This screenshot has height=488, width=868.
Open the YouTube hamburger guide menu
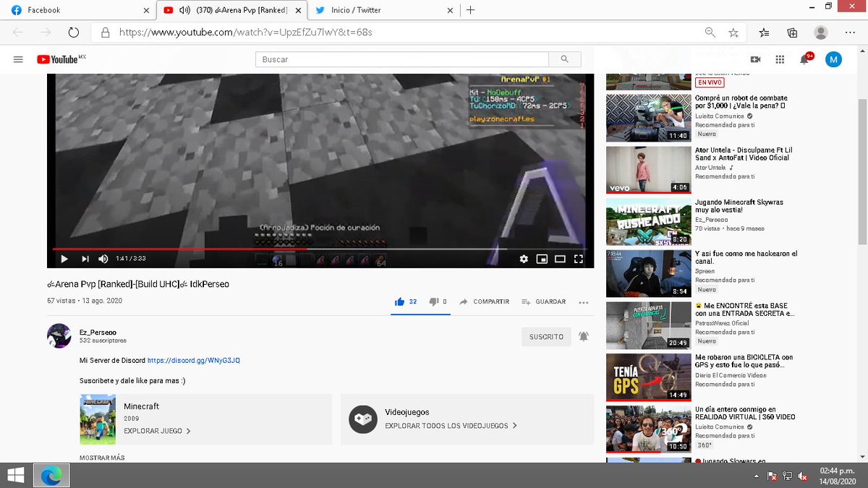[18, 59]
